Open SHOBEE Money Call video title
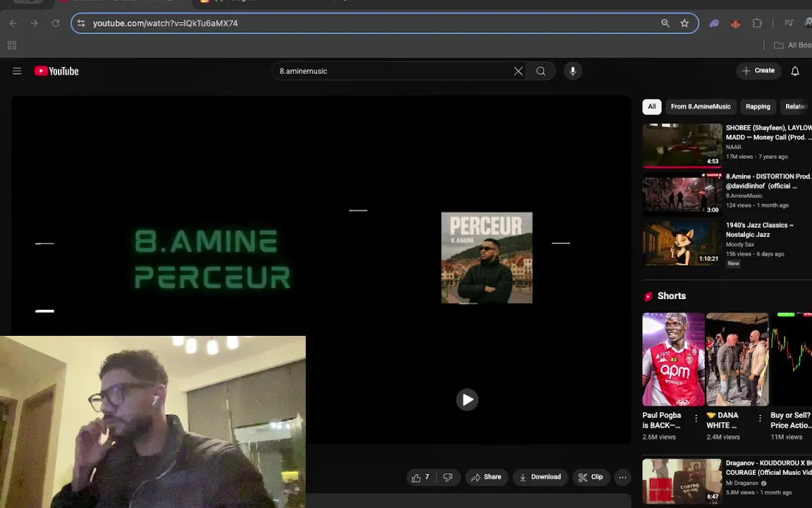 768,132
